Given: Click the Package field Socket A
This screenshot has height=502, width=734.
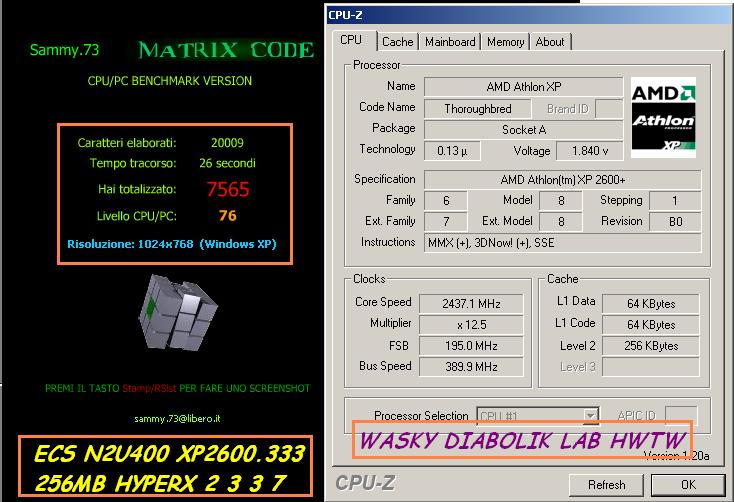Looking at the screenshot, I should click(523, 130).
